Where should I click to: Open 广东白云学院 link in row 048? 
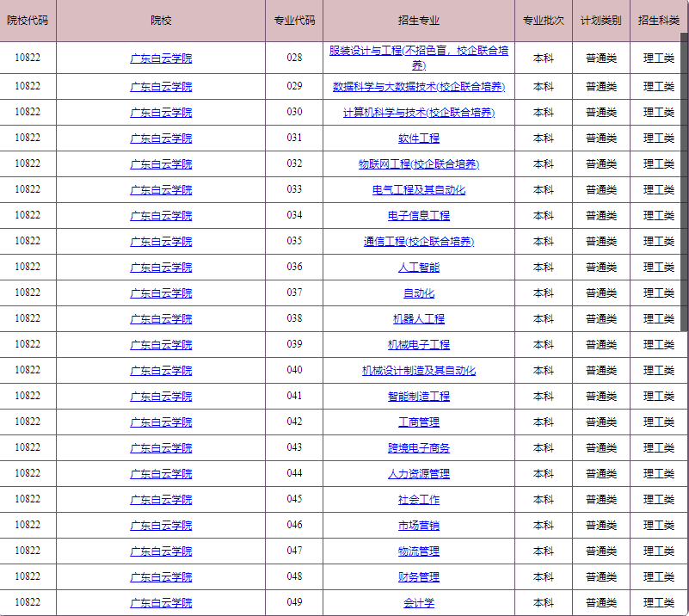[x=161, y=577]
